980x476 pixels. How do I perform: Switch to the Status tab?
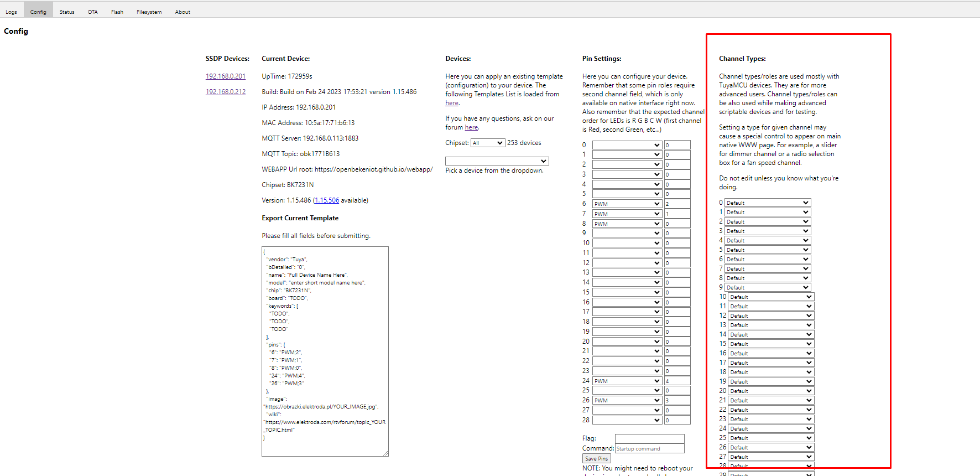[67, 12]
